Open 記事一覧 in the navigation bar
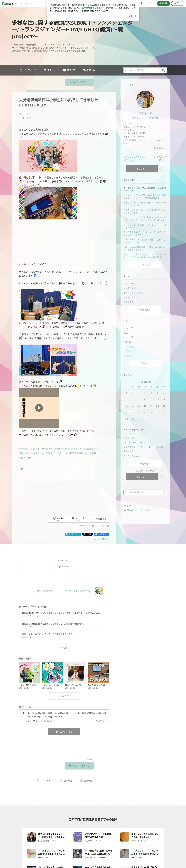Viewport: 186px width, 868px height. (x=49, y=70)
